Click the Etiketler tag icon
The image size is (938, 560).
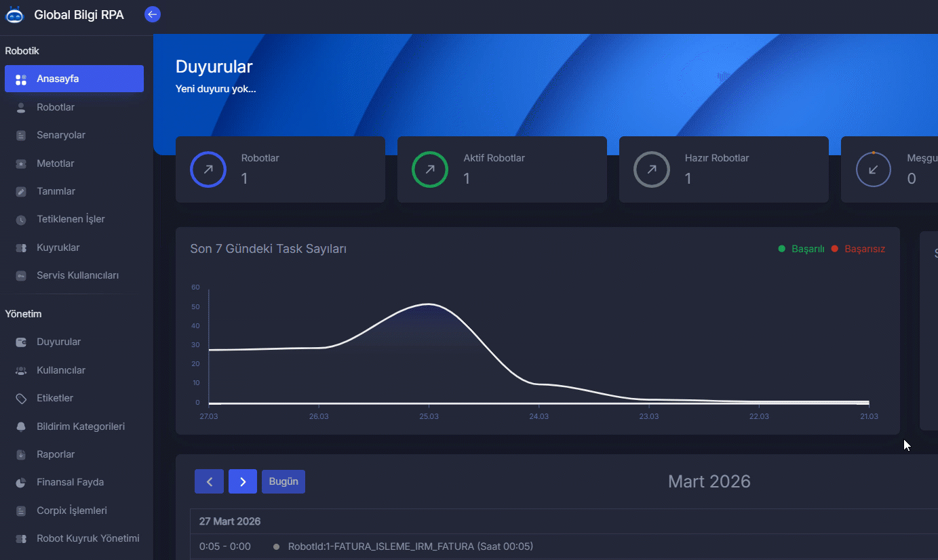coord(19,398)
